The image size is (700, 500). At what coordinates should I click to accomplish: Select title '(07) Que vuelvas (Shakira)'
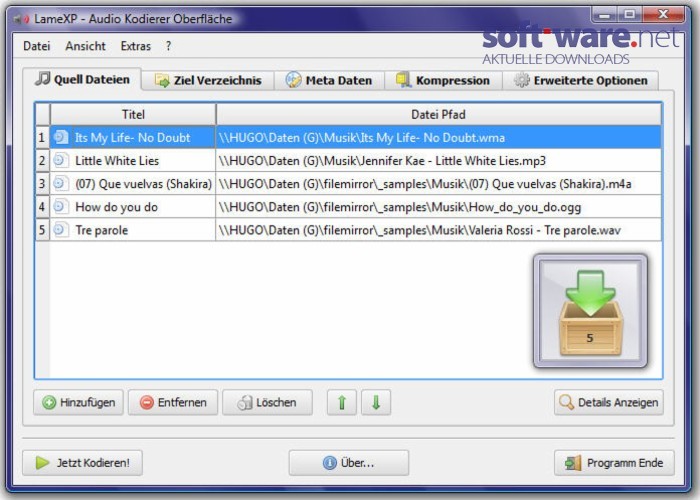[x=143, y=184]
